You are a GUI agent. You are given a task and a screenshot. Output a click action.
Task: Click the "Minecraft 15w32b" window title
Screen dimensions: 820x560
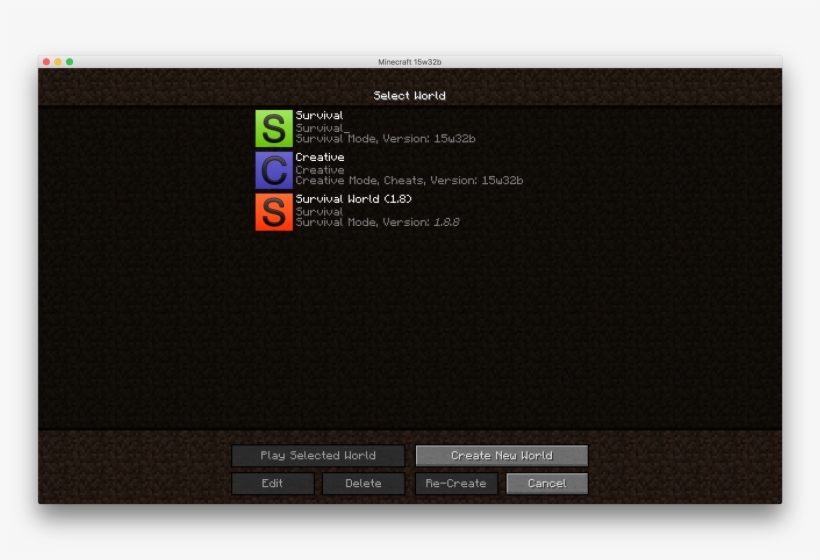point(409,62)
